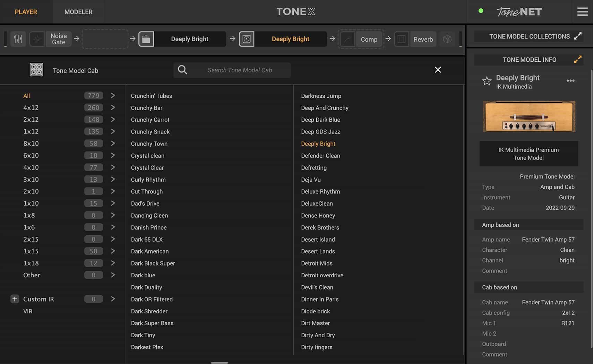Open the Reverb block in the chain

pyautogui.click(x=423, y=39)
